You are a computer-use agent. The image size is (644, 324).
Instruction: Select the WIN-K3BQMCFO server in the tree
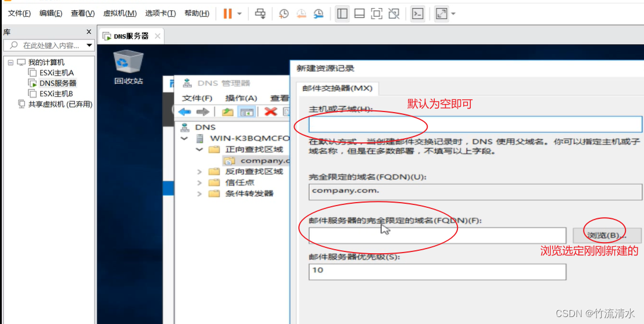point(250,138)
